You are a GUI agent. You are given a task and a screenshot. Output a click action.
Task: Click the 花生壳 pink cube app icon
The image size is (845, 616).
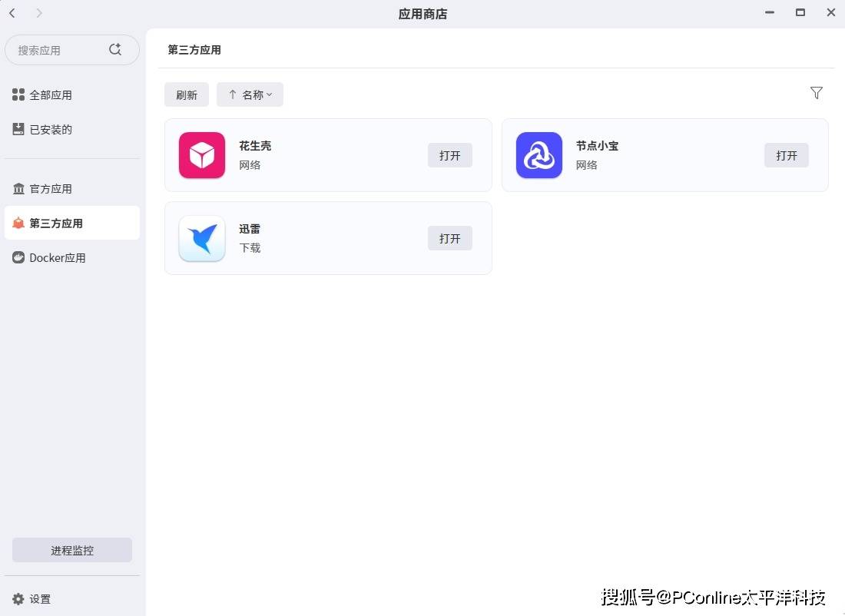202,155
